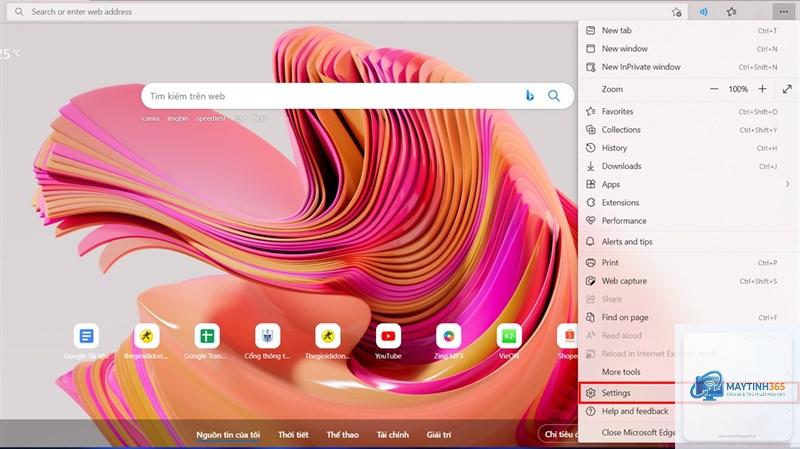The image size is (800, 449).
Task: Click the canva recent search link
Action: (x=151, y=118)
